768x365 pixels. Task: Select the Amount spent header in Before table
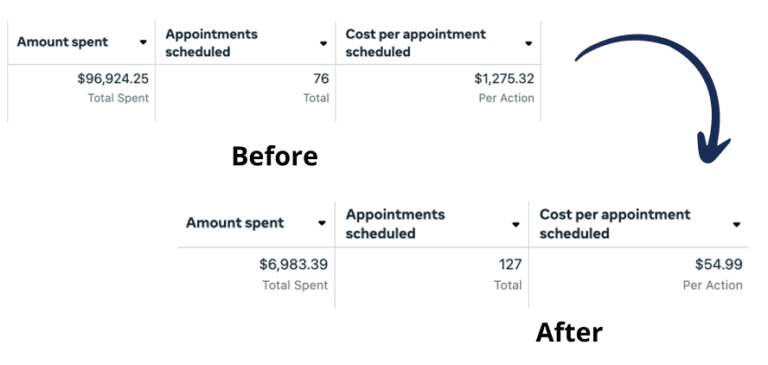[x=62, y=42]
